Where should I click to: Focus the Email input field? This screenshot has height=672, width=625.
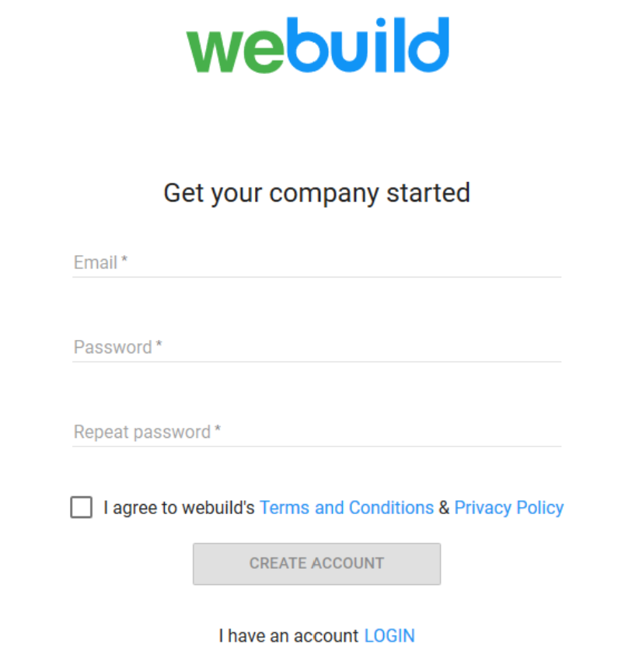click(316, 262)
